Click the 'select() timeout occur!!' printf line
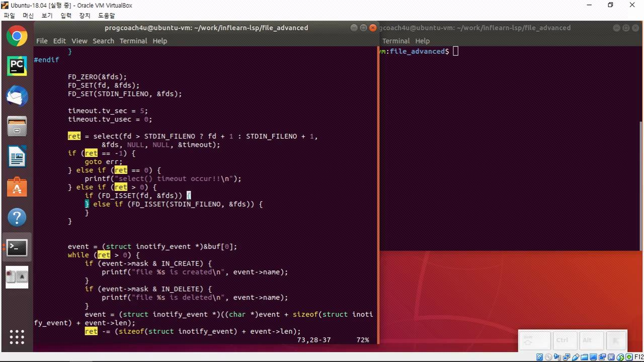This screenshot has width=644, height=362. coord(163,178)
